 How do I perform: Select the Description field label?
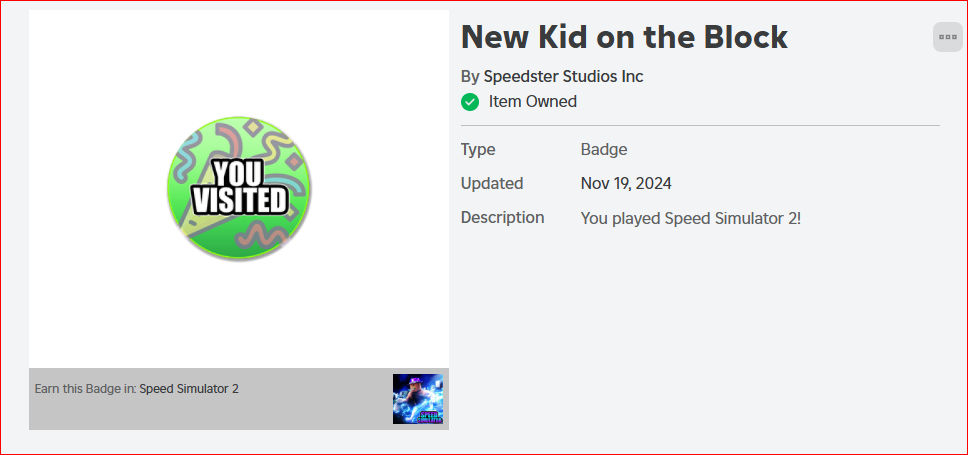(503, 217)
